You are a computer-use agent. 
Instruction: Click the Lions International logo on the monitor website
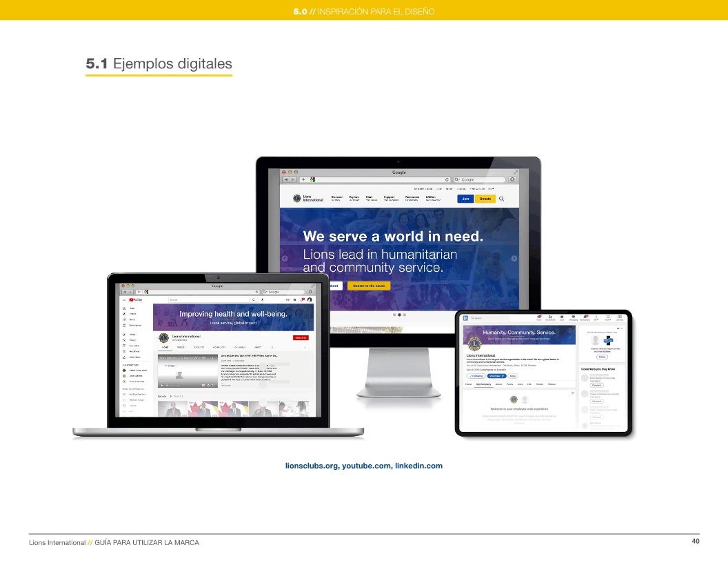point(308,198)
